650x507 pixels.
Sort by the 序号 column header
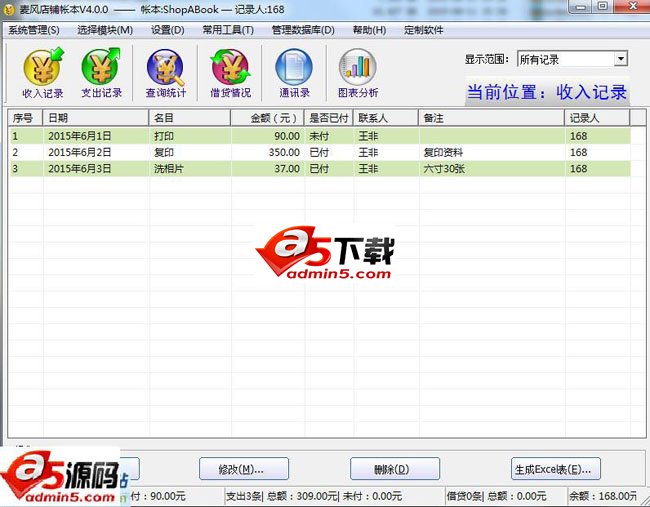(26, 118)
